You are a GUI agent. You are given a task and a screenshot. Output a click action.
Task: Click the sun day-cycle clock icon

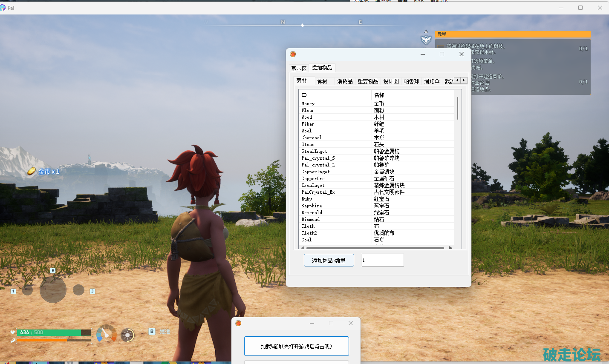127,335
